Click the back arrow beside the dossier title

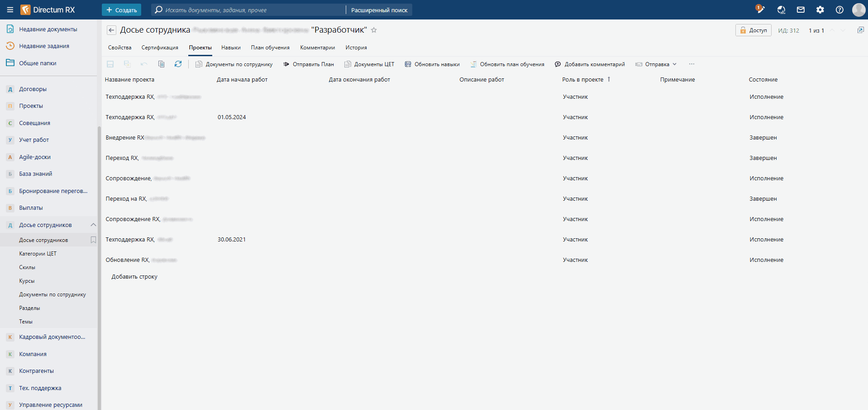pos(111,30)
